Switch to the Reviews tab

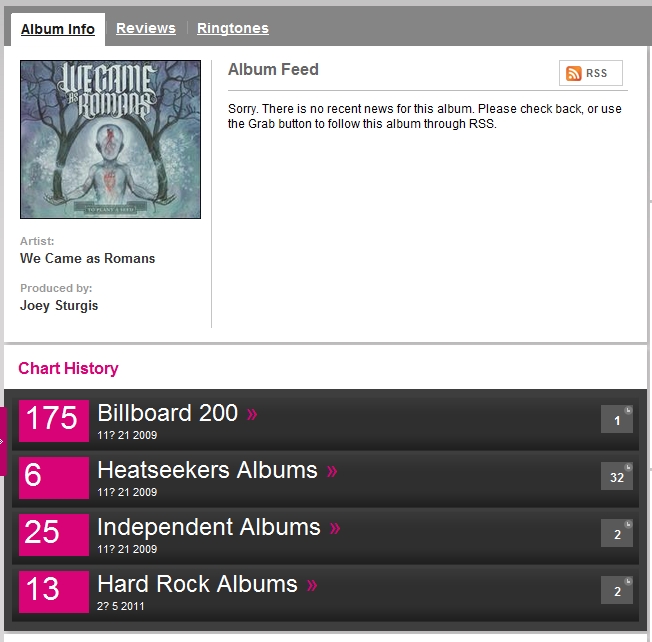point(145,28)
